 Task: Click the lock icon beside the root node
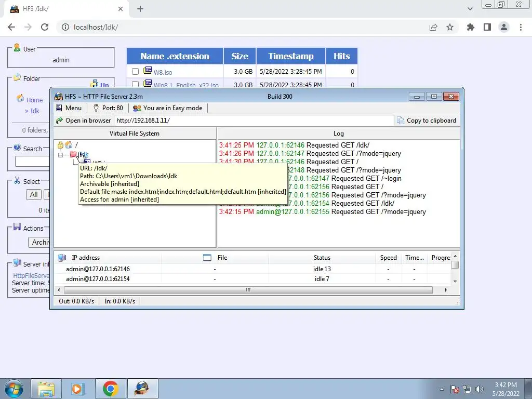[x=60, y=145]
